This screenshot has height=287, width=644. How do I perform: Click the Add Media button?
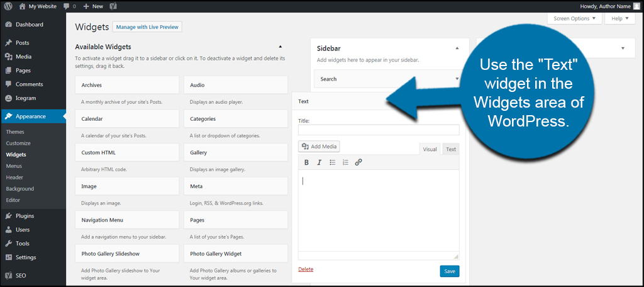(319, 147)
